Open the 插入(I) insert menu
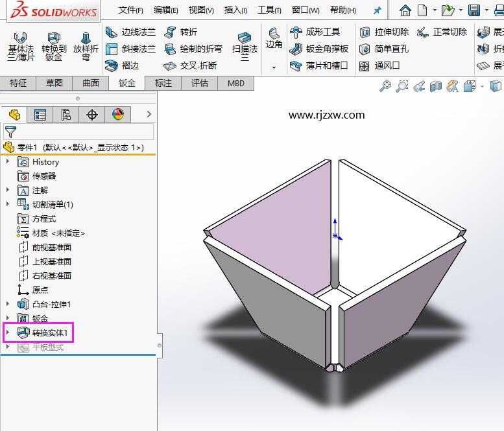Viewport: 504px width, 431px height. (x=235, y=10)
